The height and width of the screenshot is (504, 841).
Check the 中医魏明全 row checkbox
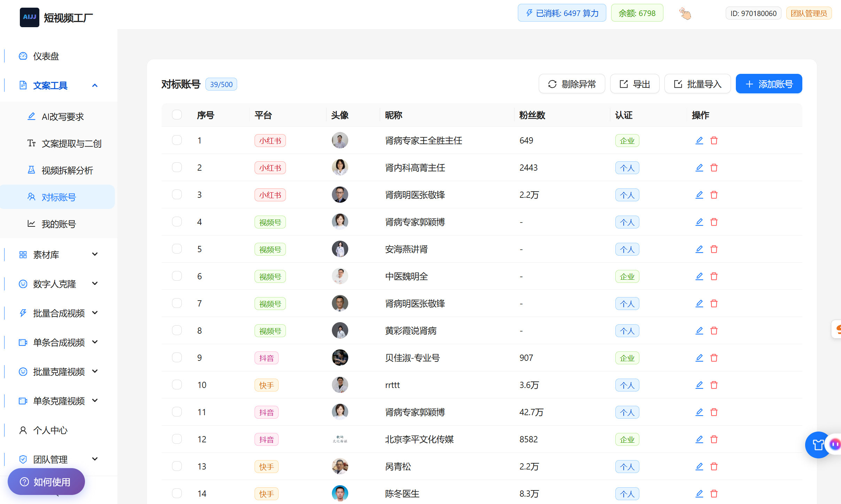click(177, 276)
